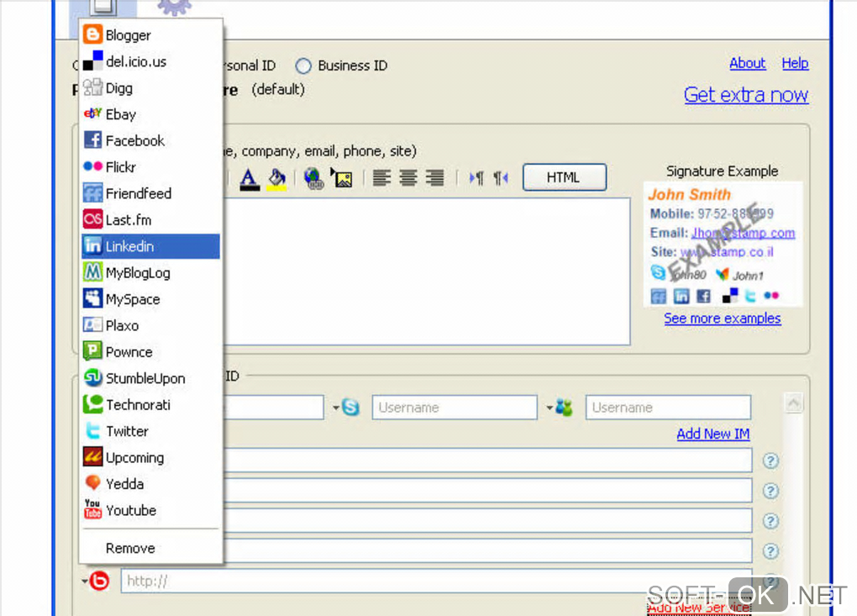Select Digg in the dropdown menu

[x=150, y=88]
